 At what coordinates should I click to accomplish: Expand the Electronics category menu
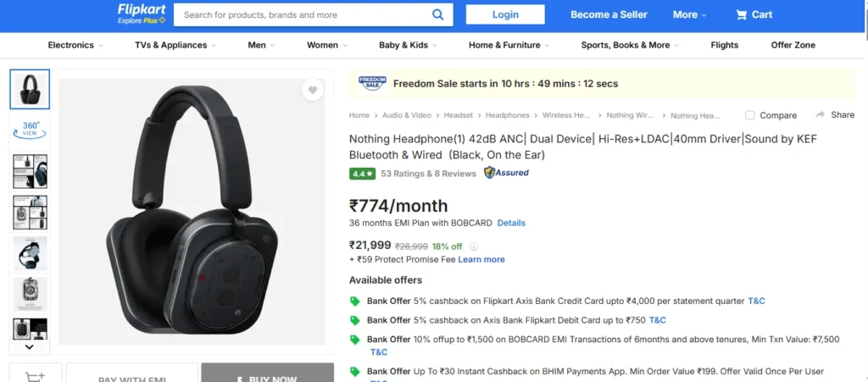click(75, 45)
